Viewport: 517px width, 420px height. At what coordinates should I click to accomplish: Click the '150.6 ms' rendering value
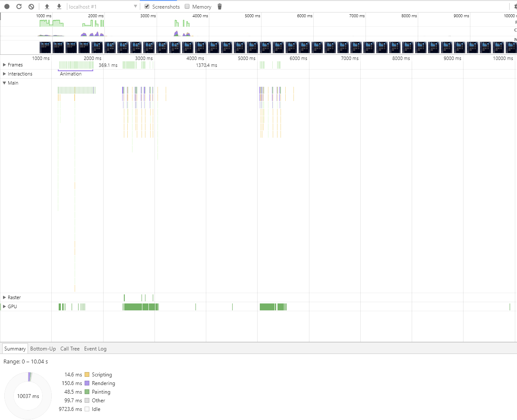click(x=72, y=383)
